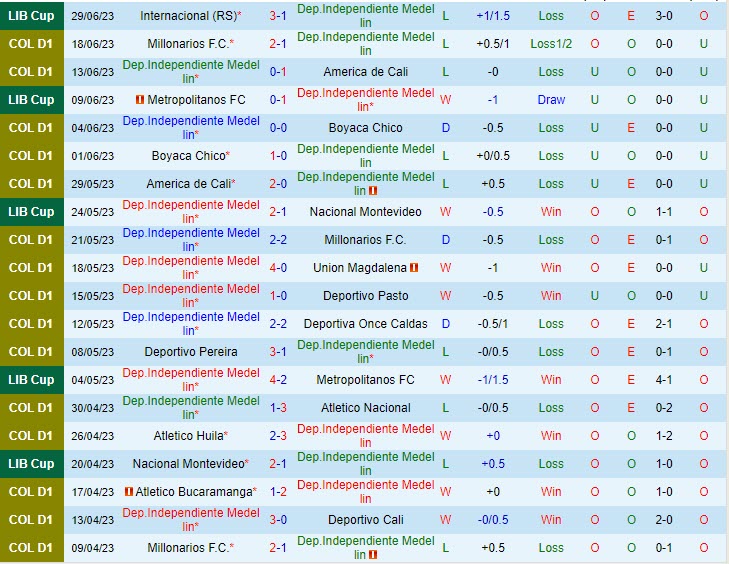The width and height of the screenshot is (729, 564).
Task: Click handicap +0/0.5 in 01/06/23 row
Action: 493,156
